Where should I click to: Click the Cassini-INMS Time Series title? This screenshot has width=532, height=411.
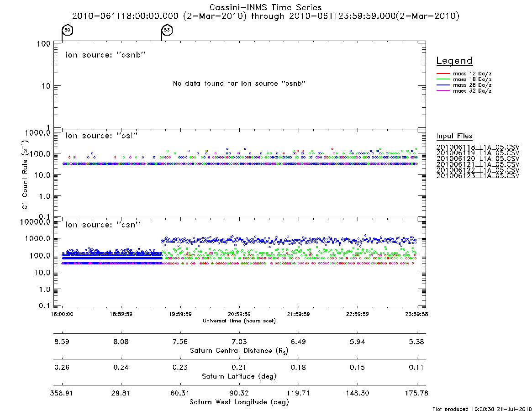click(x=266, y=7)
